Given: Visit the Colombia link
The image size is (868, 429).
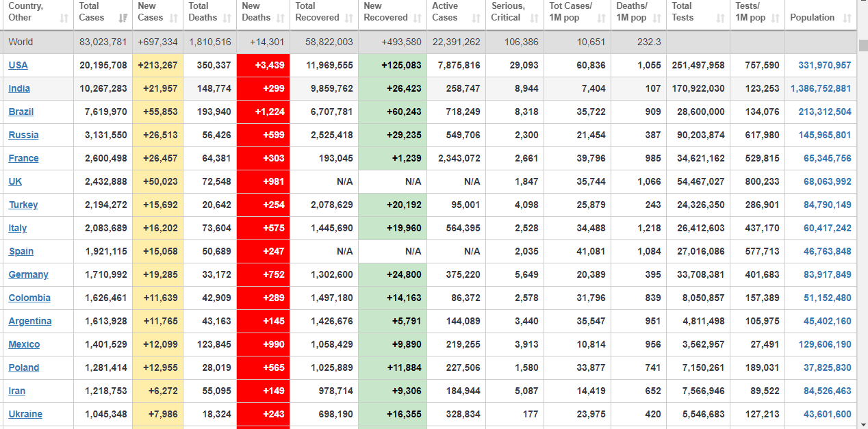Looking at the screenshot, I should tap(29, 298).
